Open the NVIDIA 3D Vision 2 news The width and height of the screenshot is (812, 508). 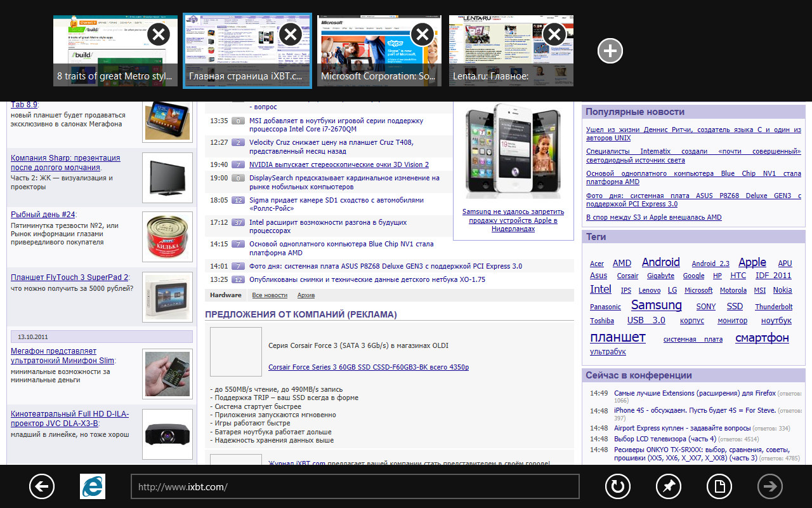click(339, 164)
